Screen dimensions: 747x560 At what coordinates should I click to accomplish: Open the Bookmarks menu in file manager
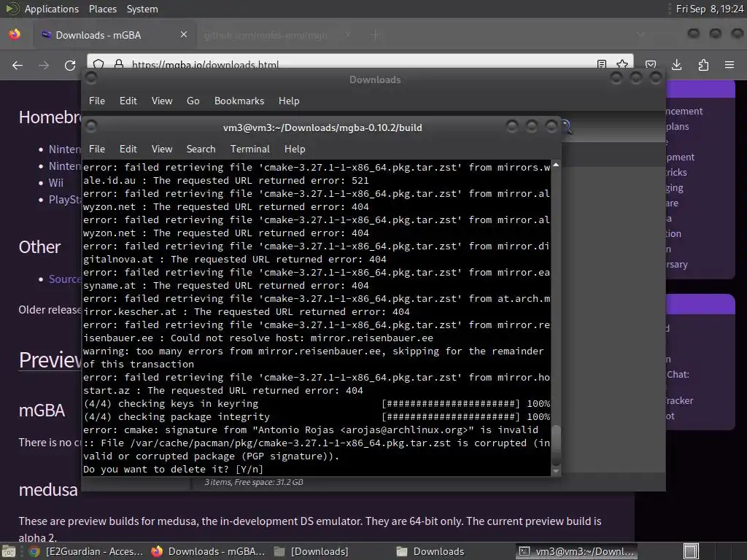click(239, 101)
